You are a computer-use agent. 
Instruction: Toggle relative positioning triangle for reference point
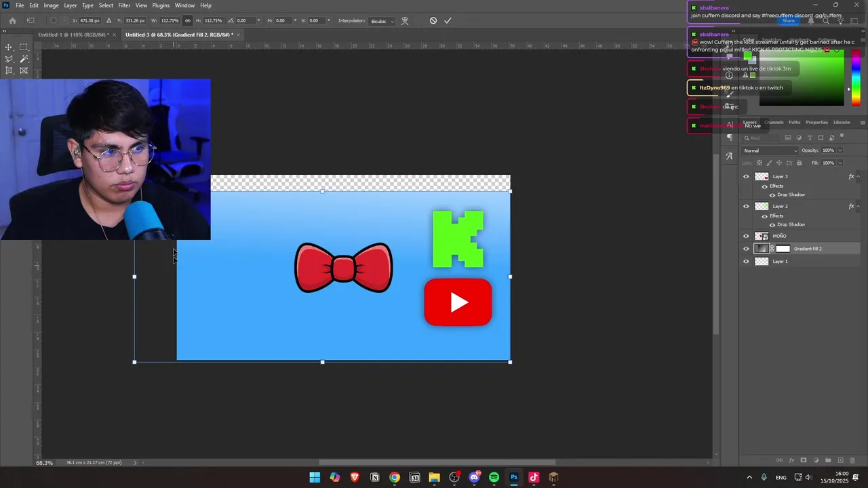(x=108, y=20)
